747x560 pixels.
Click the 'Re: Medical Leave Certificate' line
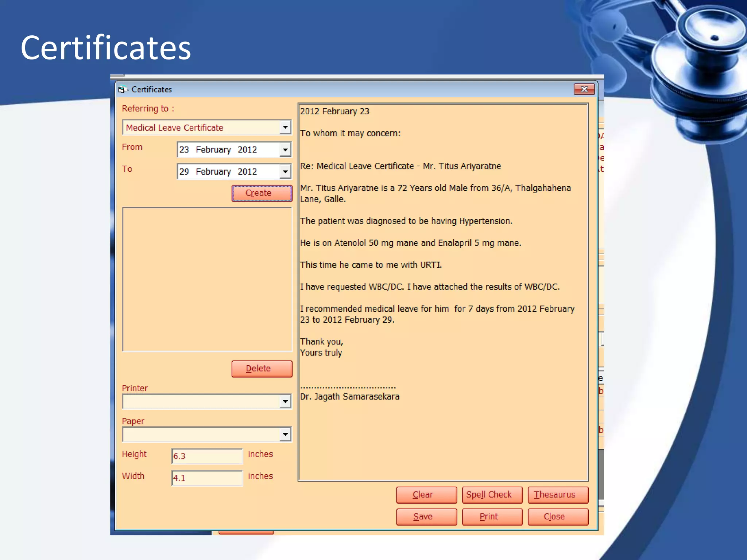pyautogui.click(x=400, y=166)
